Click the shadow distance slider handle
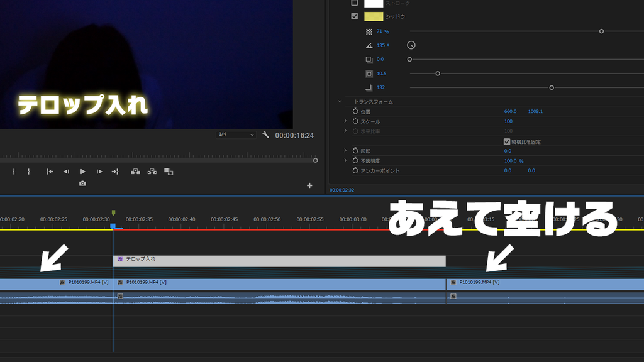The height and width of the screenshot is (362, 644). 409,60
